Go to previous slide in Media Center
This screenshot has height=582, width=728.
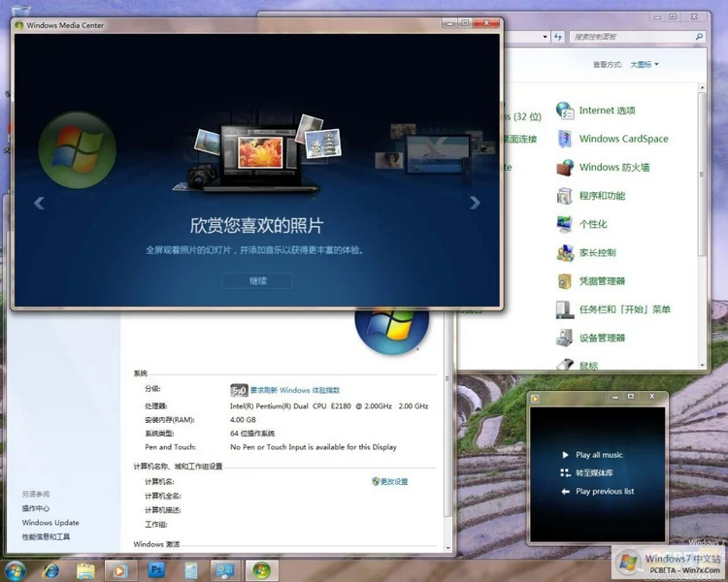39,203
